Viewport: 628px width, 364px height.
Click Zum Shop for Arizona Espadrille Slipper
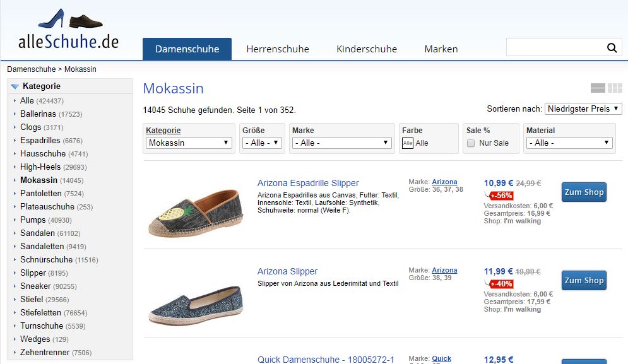[x=584, y=192]
